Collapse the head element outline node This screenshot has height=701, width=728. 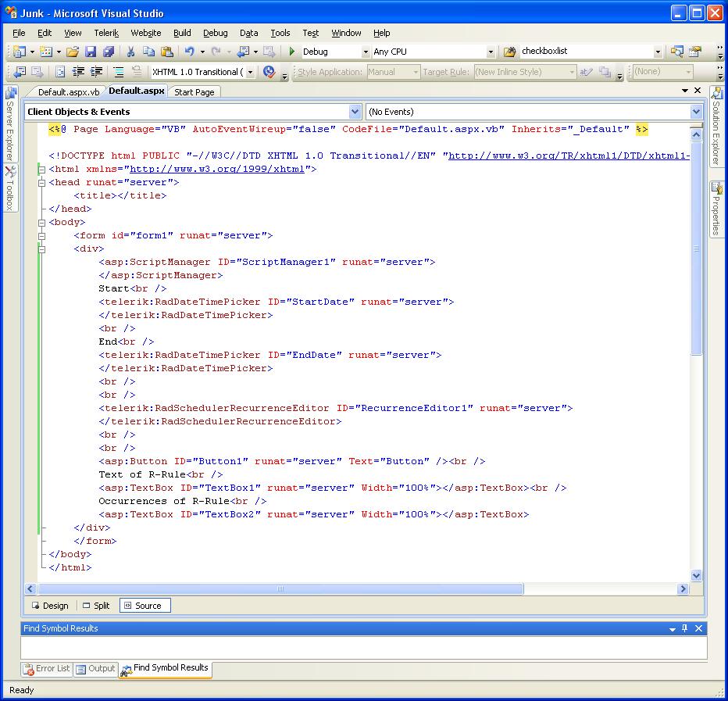pos(41,182)
